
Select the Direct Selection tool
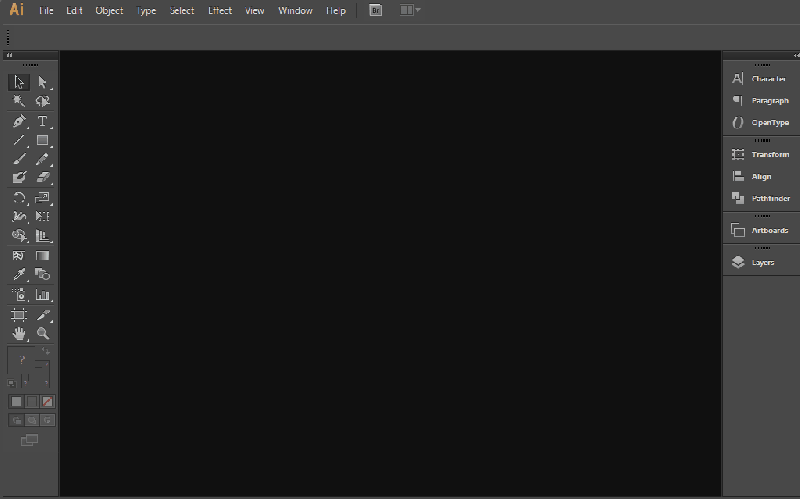point(42,82)
